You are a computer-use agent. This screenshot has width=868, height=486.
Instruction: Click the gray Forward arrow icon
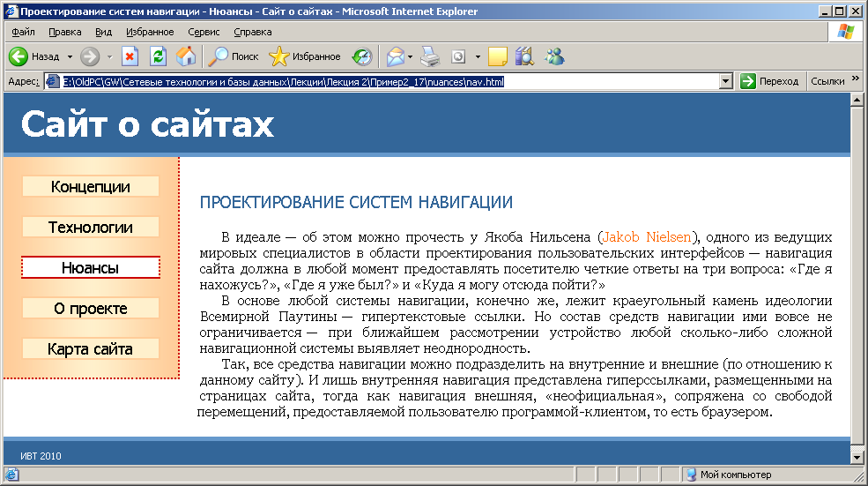[90, 56]
